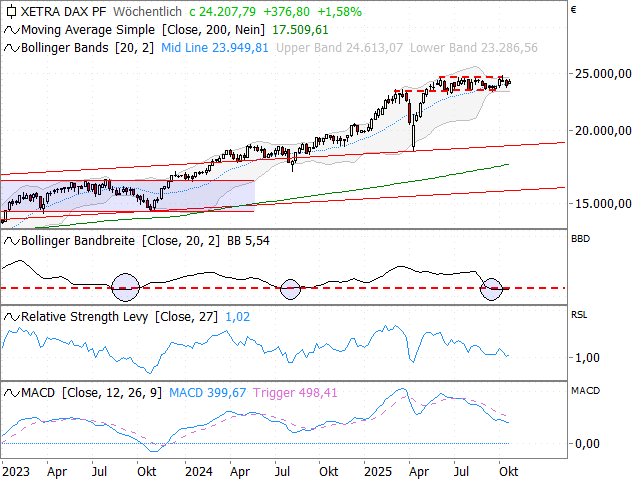Click the line icon beside XETRA DAX PF
640x480 pixels.
pos(11,12)
